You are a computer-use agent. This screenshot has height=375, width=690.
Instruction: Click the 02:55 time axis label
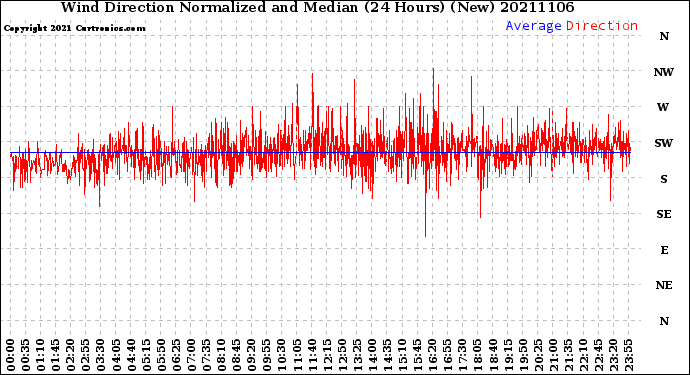coord(86,355)
